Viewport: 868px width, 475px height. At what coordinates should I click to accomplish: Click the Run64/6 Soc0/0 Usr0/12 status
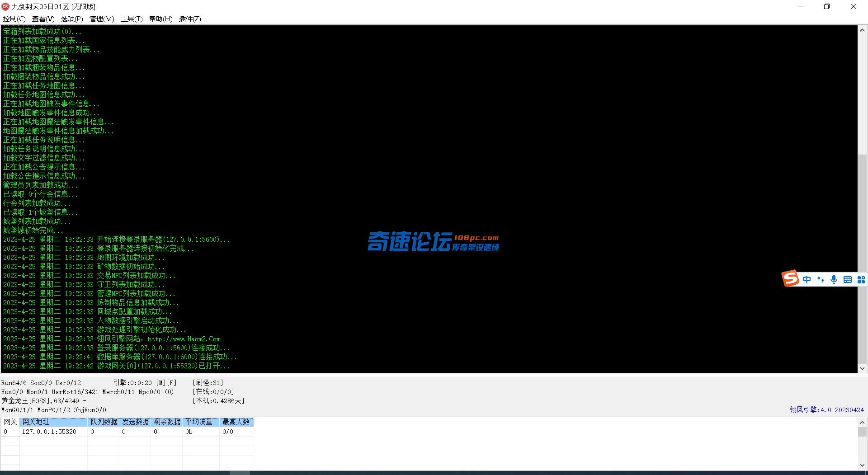click(x=41, y=383)
